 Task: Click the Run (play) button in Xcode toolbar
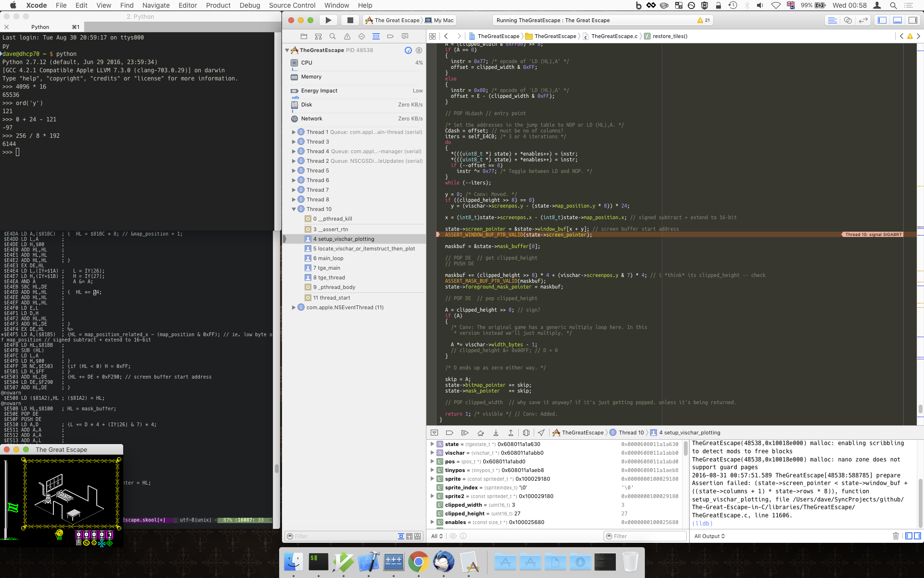pos(328,20)
